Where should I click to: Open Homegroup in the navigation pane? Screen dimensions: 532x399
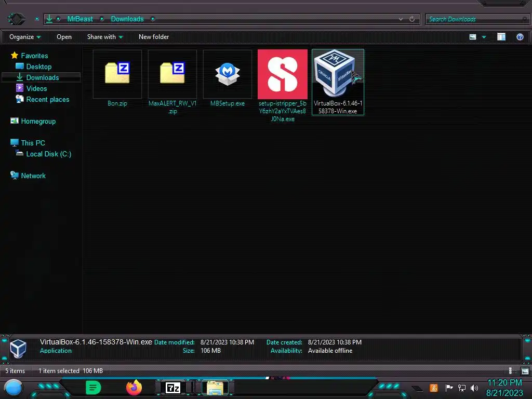pos(38,121)
